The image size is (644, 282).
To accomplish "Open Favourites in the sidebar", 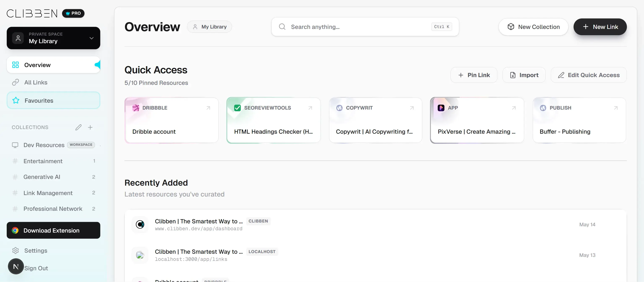I will click(53, 100).
